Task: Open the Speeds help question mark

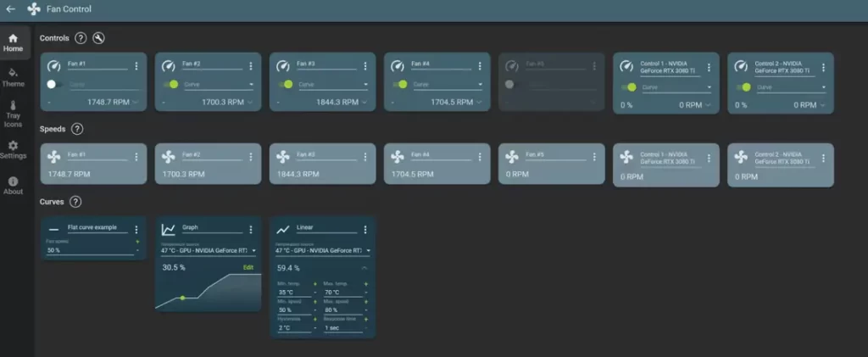Action: tap(77, 129)
